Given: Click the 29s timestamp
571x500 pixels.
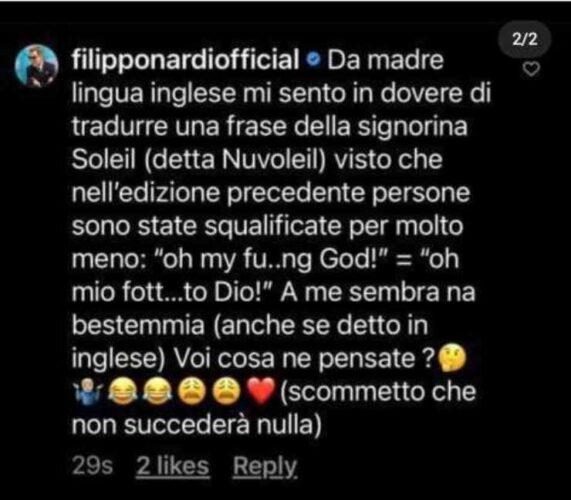Looking at the screenshot, I should pos(92,466).
